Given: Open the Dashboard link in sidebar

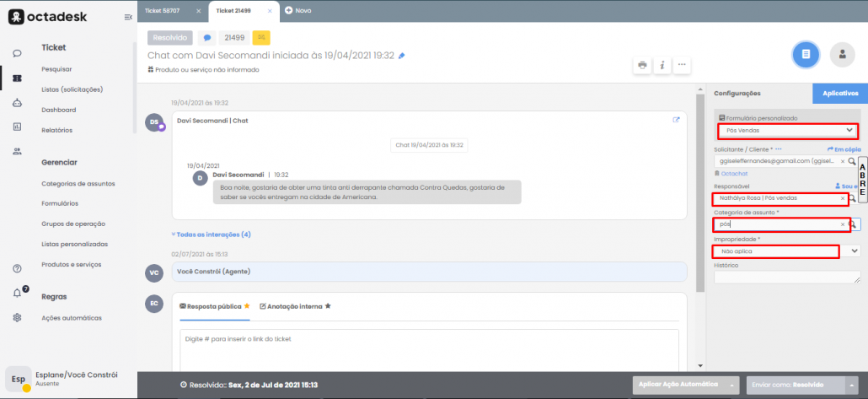Looking at the screenshot, I should pos(59,110).
